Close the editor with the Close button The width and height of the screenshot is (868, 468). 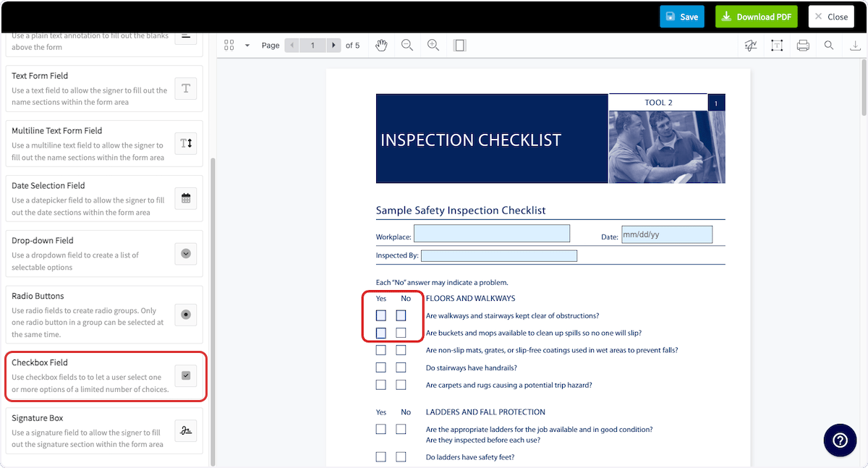tap(831, 17)
